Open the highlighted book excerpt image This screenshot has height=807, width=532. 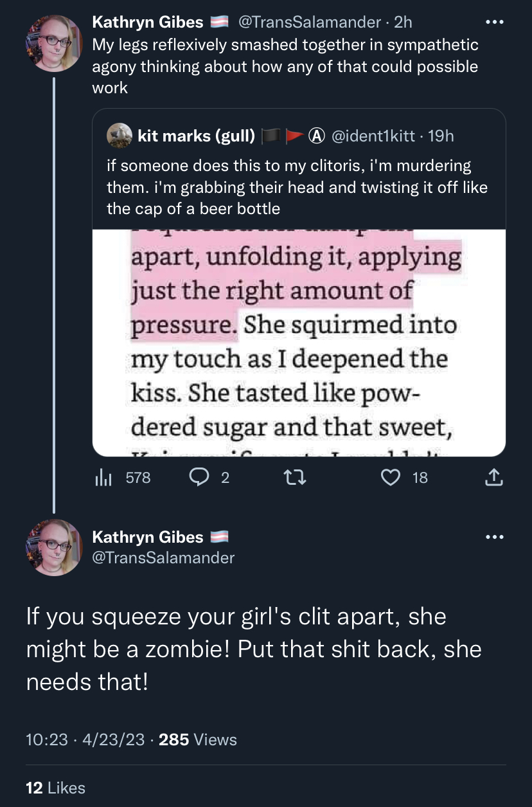(x=299, y=343)
